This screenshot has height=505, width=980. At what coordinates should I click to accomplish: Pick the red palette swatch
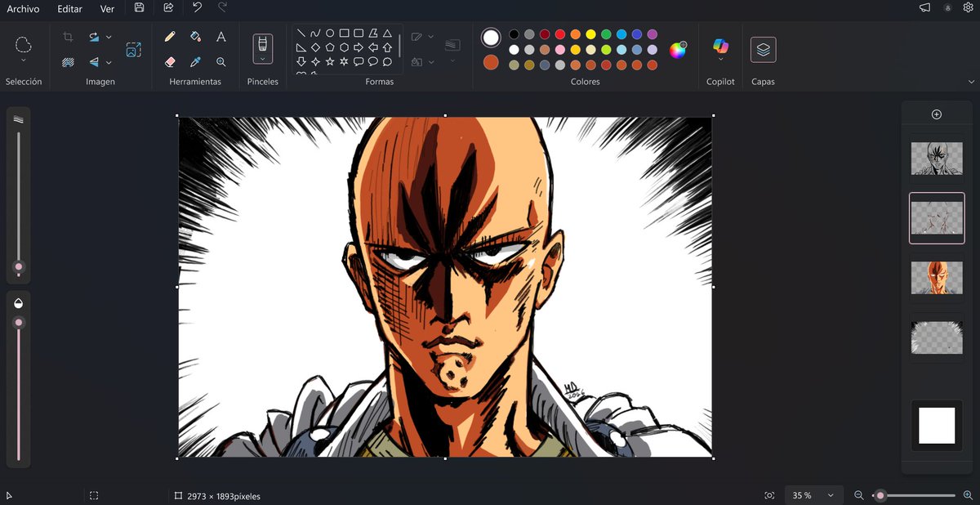(560, 34)
